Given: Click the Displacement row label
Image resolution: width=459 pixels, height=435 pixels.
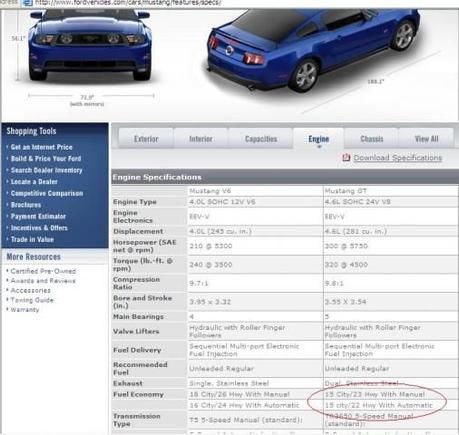Looking at the screenshot, I should pos(138,231).
